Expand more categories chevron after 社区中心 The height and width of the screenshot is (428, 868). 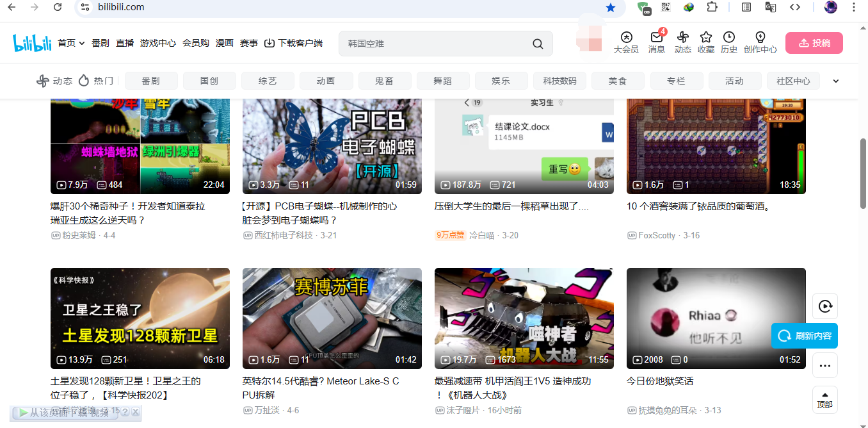click(x=835, y=81)
